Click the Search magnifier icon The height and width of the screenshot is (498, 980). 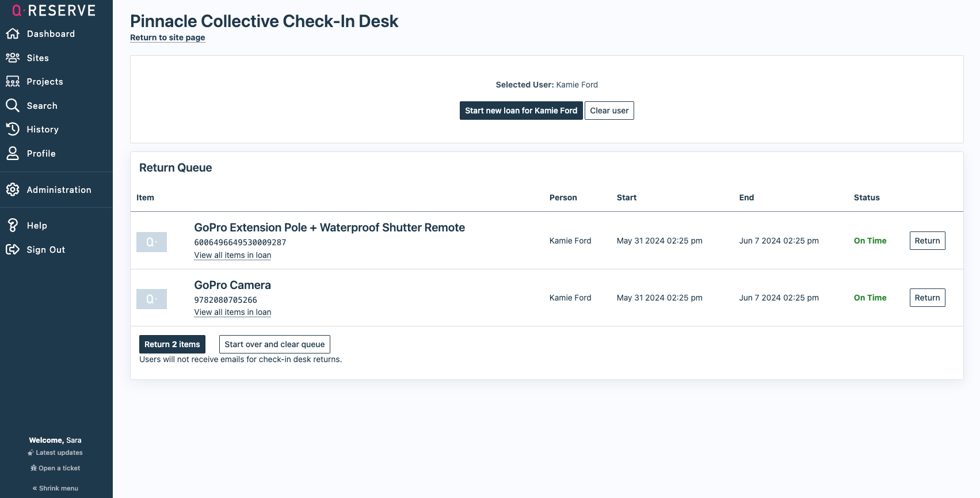pyautogui.click(x=13, y=105)
